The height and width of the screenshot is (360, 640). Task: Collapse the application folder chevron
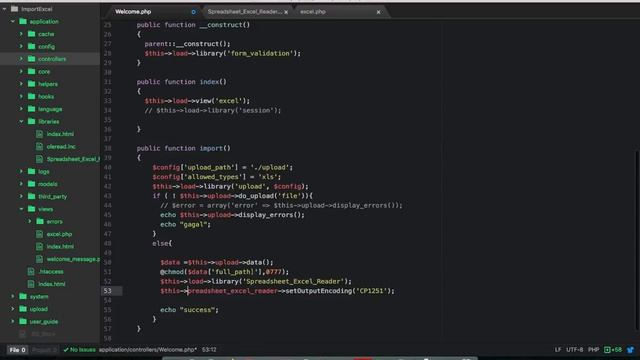13,21
